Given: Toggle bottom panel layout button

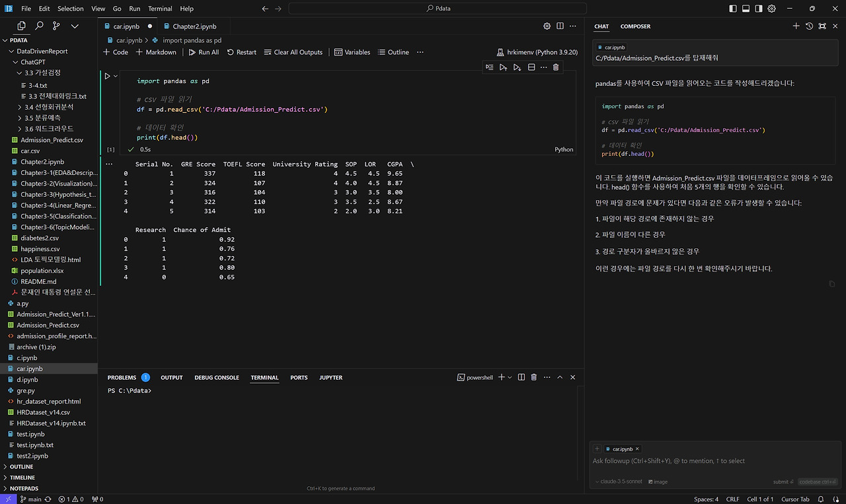Looking at the screenshot, I should coord(746,9).
